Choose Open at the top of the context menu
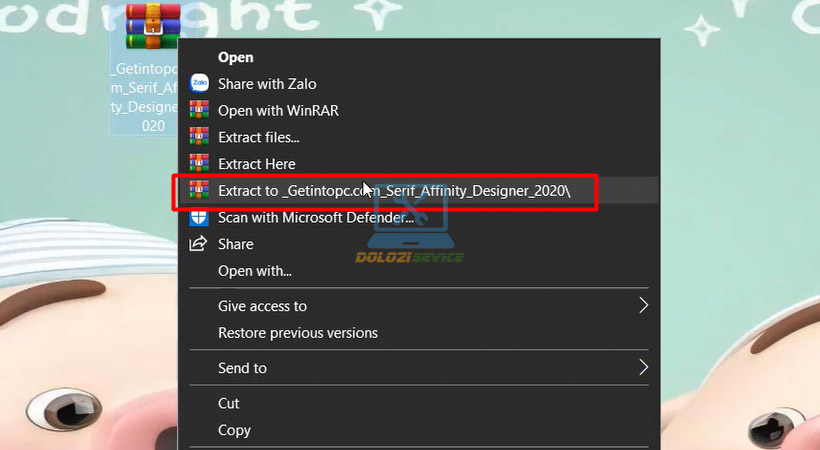This screenshot has height=450, width=820. [236, 57]
